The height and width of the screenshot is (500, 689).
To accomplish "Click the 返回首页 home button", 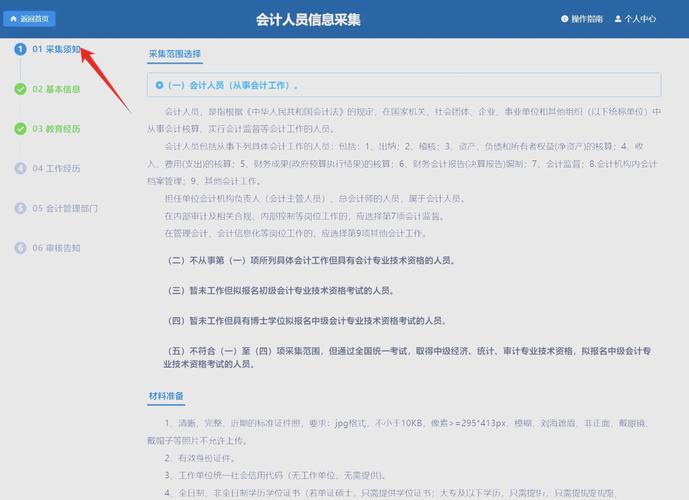I will [29, 19].
